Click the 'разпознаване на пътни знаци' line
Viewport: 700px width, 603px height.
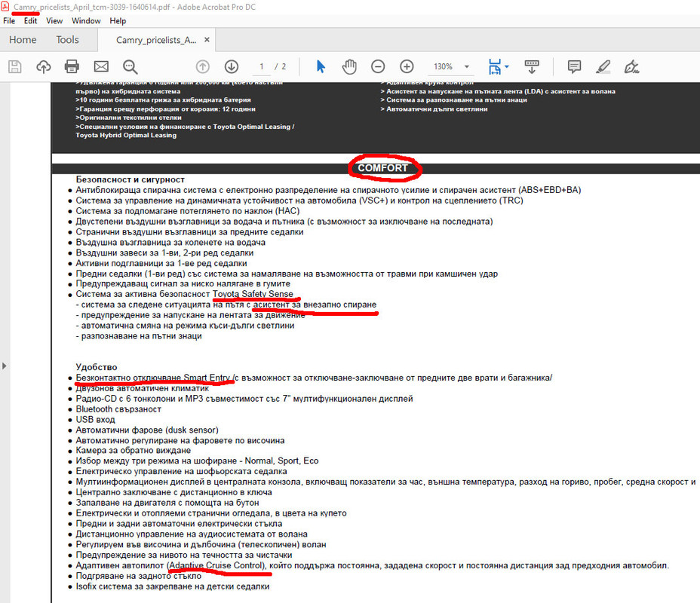138,336
